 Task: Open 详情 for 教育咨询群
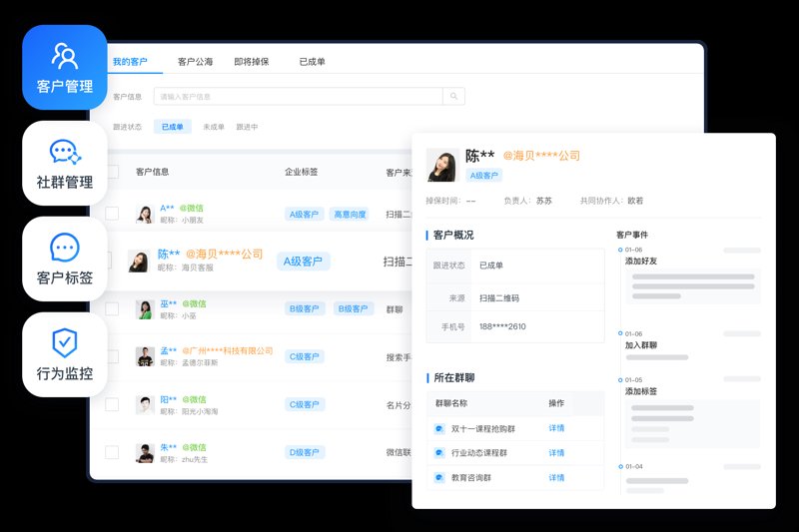point(556,477)
